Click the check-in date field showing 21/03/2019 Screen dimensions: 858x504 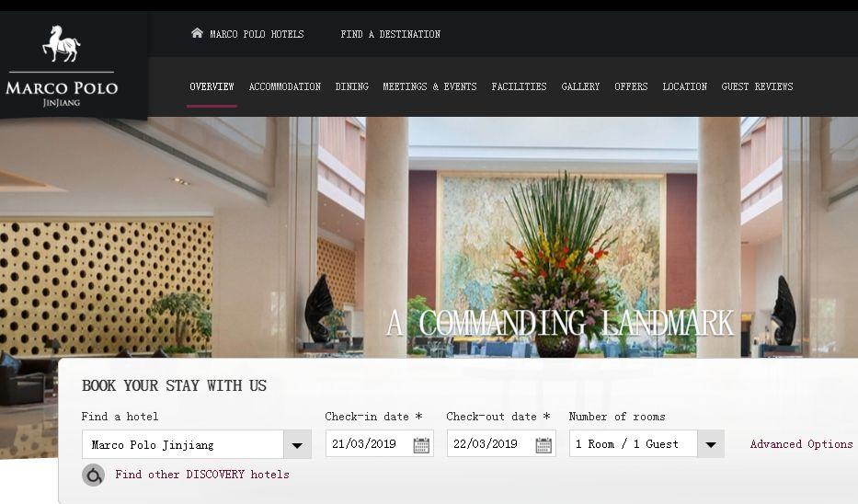[x=379, y=443]
